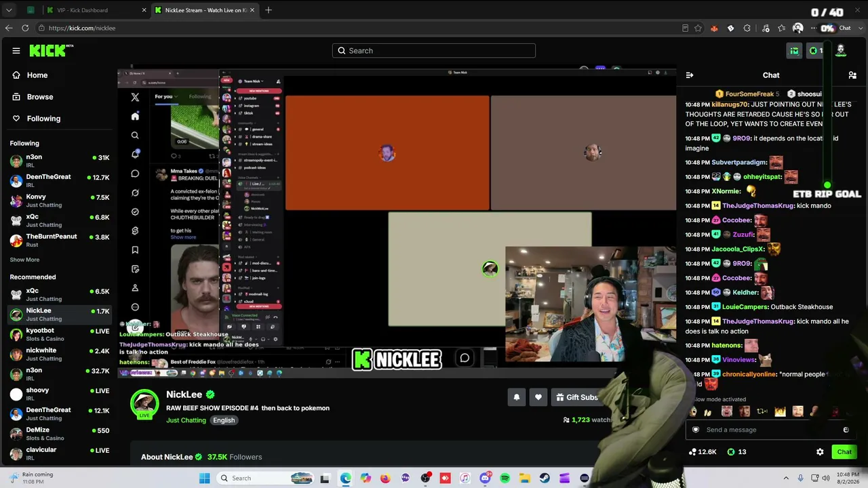Open a new browser tab
The height and width of the screenshot is (488, 868).
(269, 10)
